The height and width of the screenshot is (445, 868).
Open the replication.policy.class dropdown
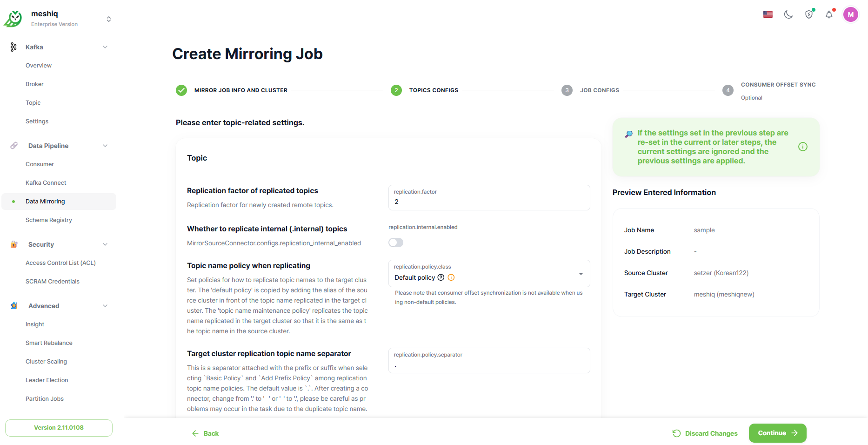(581, 274)
